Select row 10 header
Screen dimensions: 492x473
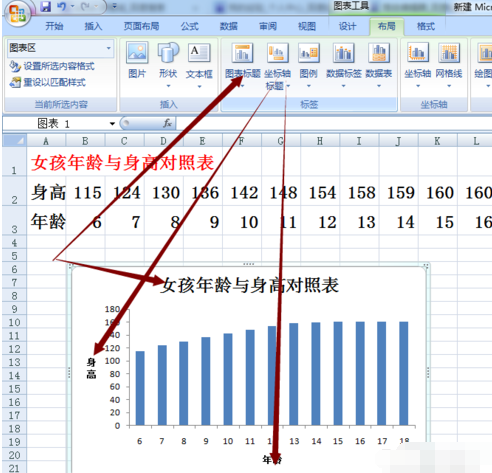click(x=14, y=322)
